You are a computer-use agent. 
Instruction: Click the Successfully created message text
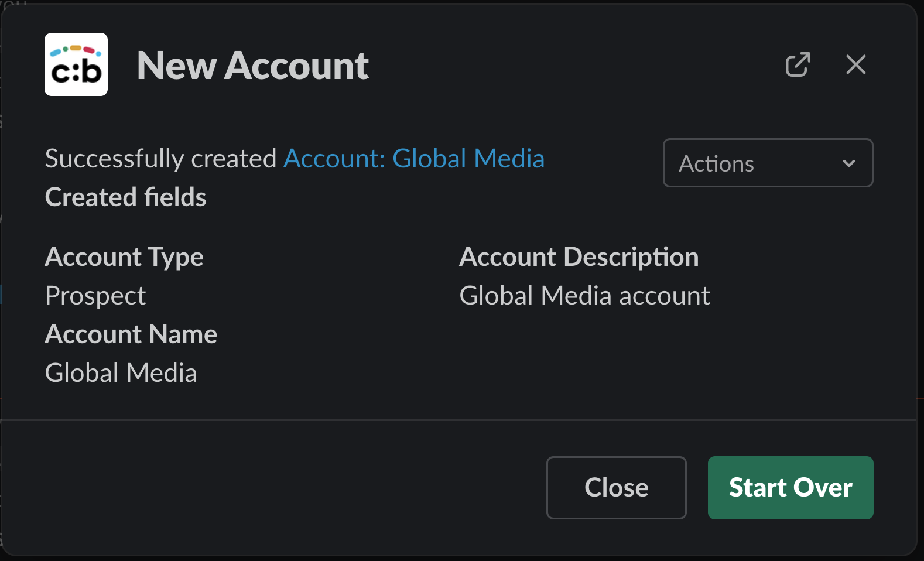pyautogui.click(x=161, y=159)
